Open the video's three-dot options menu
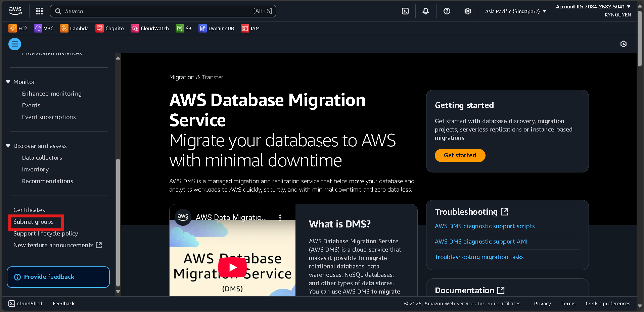This screenshot has width=644, height=312. coord(280,217)
